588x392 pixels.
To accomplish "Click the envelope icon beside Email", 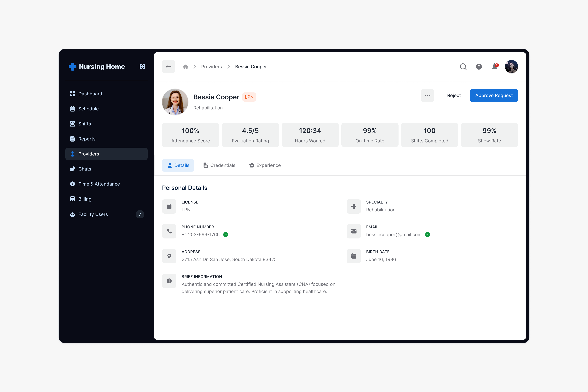I will 354,231.
